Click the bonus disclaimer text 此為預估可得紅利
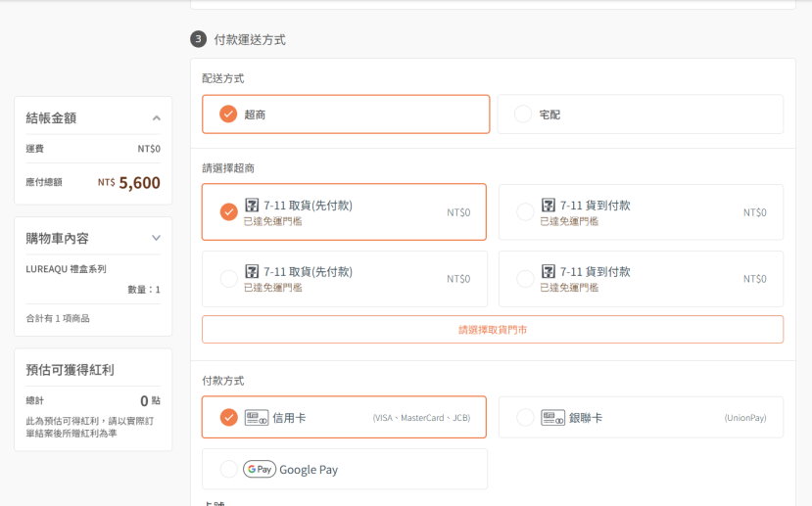The width and height of the screenshot is (812, 506). click(89, 427)
